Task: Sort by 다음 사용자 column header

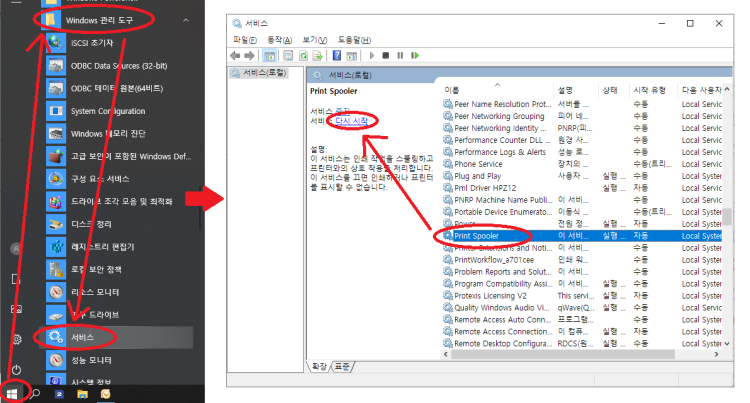Action: [x=700, y=90]
